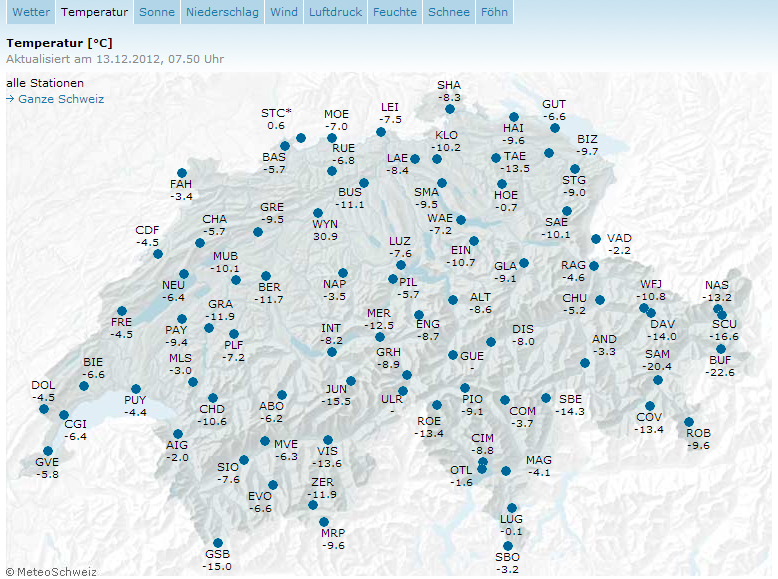This screenshot has height=579, width=778.
Task: Click the INT station dot
Action: pyautogui.click(x=332, y=352)
